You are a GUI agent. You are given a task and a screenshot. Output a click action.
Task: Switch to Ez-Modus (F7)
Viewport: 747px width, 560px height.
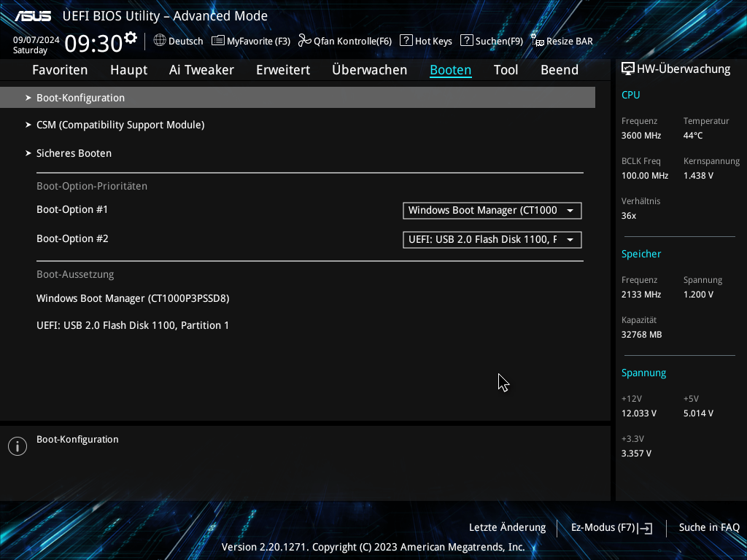(612, 528)
